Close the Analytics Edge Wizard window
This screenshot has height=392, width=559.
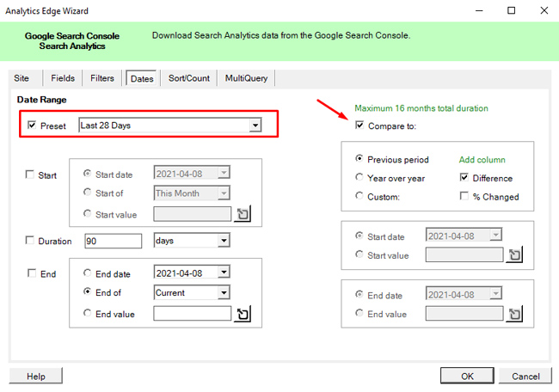pos(544,10)
